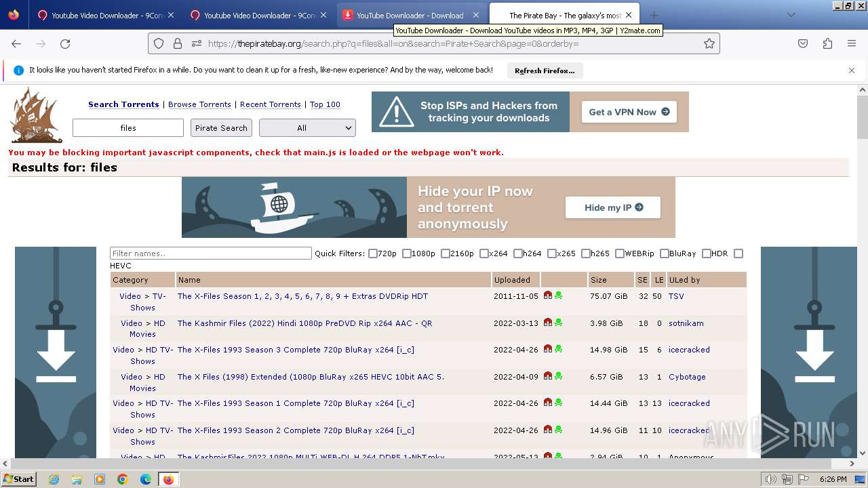The height and width of the screenshot is (488, 868).
Task: Open uploader TSV profile link
Action: pos(676,296)
